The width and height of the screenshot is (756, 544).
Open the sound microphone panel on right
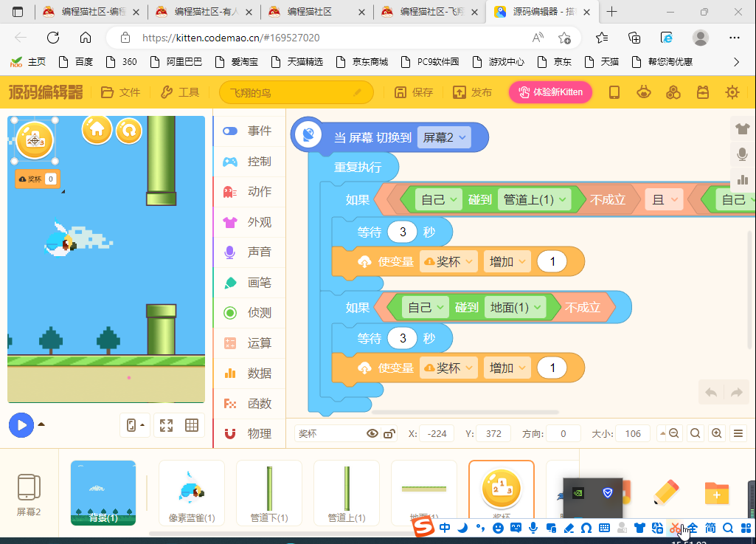[743, 154]
